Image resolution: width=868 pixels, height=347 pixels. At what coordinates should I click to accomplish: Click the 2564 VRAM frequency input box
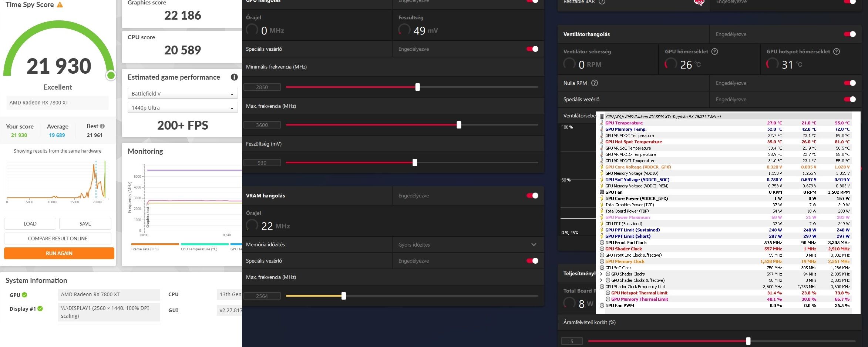(262, 296)
